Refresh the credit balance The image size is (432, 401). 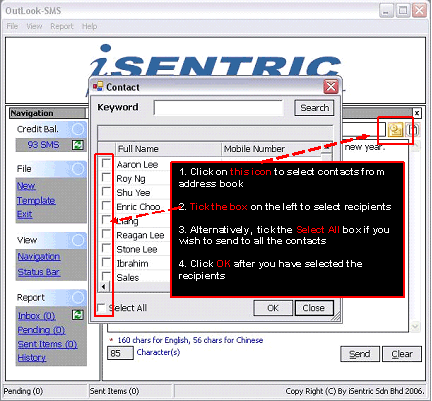click(78, 145)
